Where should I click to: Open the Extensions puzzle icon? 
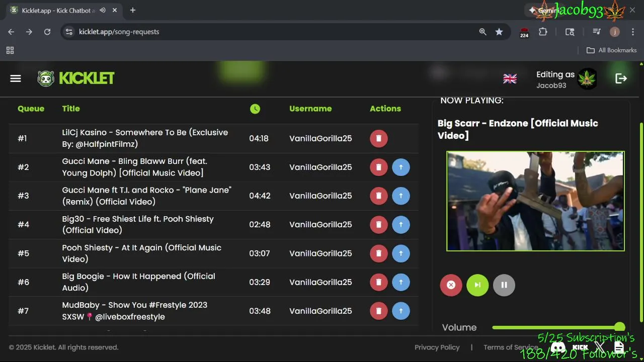point(543,32)
